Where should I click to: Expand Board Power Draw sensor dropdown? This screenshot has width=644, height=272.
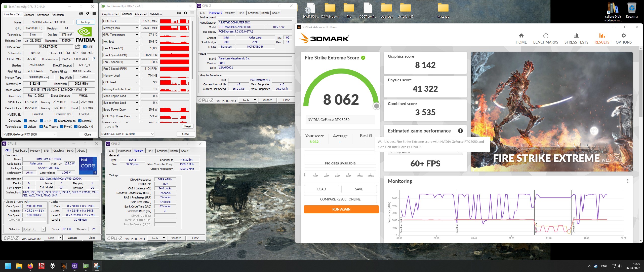(137, 110)
